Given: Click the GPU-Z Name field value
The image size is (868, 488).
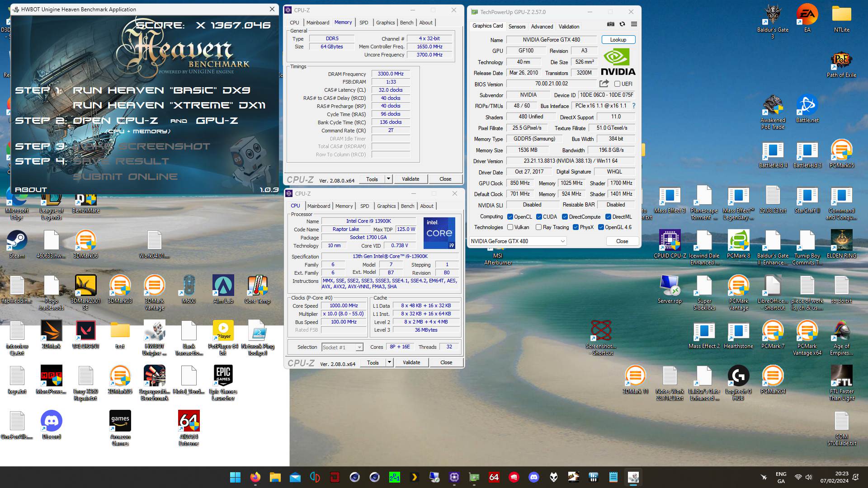Looking at the screenshot, I should click(x=552, y=40).
